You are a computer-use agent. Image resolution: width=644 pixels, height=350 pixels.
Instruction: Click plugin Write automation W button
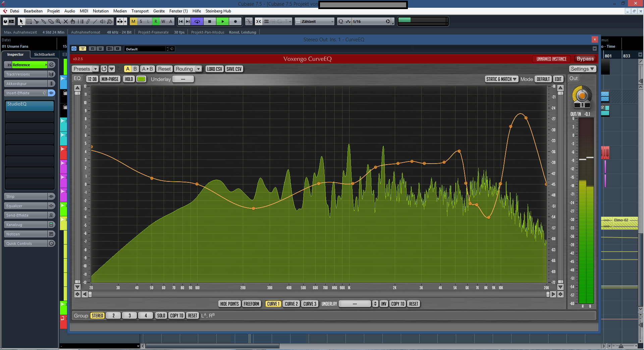point(100,49)
